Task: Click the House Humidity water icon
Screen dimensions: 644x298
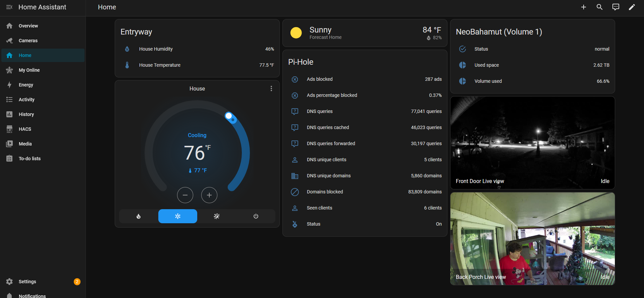Action: pos(127,49)
